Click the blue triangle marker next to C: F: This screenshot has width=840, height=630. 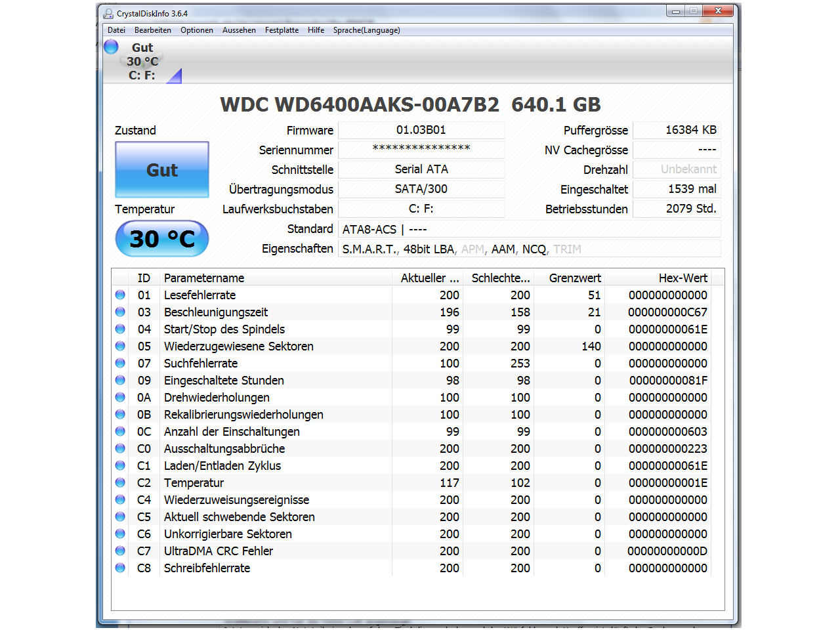click(x=175, y=76)
